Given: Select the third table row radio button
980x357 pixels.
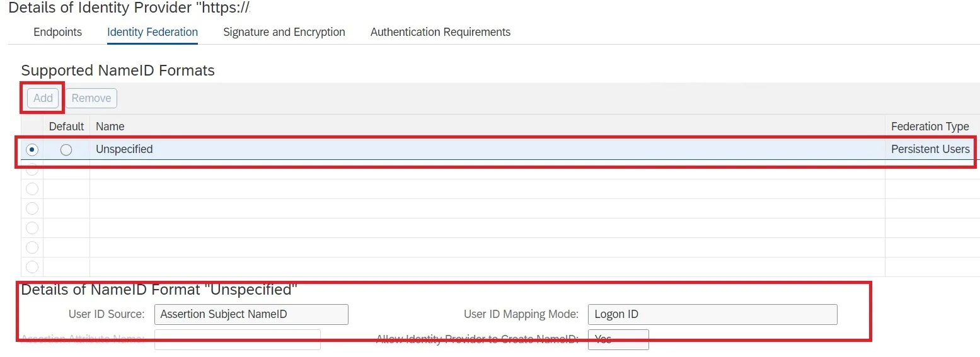Looking at the screenshot, I should click(x=32, y=189).
